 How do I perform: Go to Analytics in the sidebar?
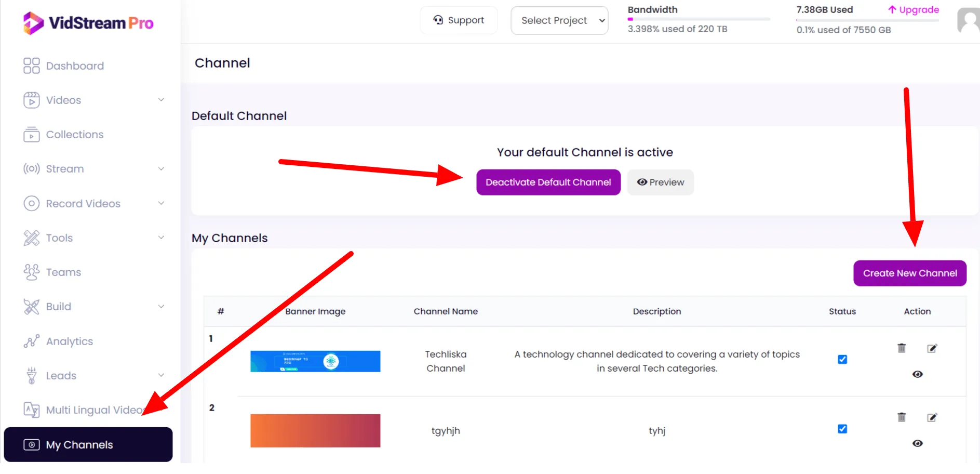tap(70, 341)
